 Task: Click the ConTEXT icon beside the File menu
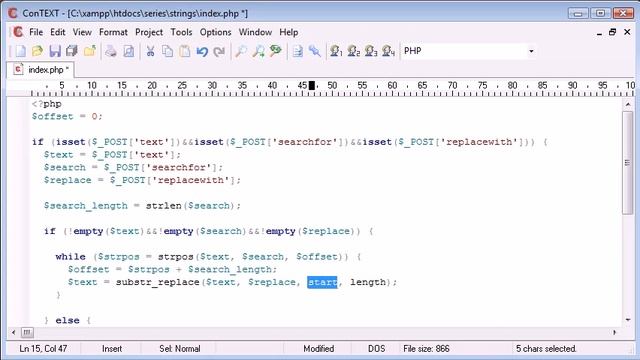click(x=18, y=32)
